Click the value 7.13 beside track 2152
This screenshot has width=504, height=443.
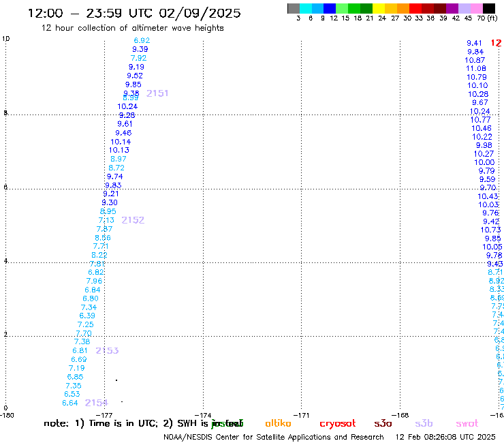[x=106, y=220]
